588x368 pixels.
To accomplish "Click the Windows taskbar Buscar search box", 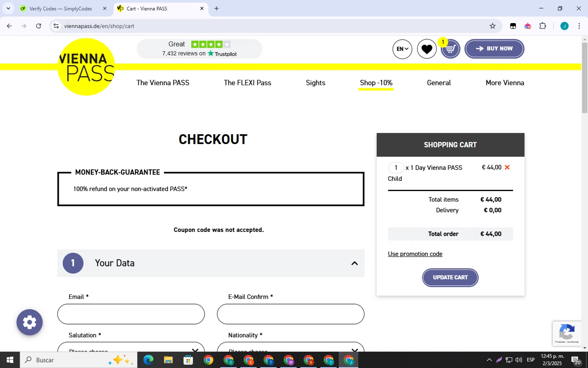I will (79, 360).
